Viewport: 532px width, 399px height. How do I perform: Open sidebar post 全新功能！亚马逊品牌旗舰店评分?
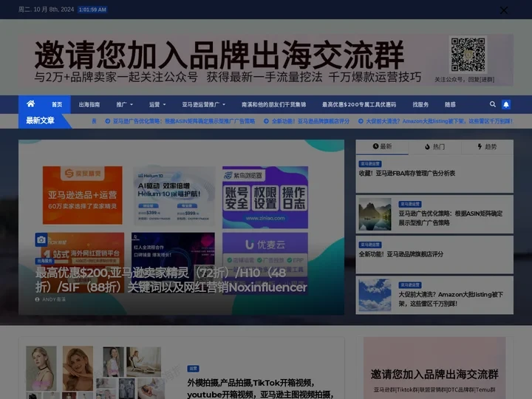click(x=401, y=254)
